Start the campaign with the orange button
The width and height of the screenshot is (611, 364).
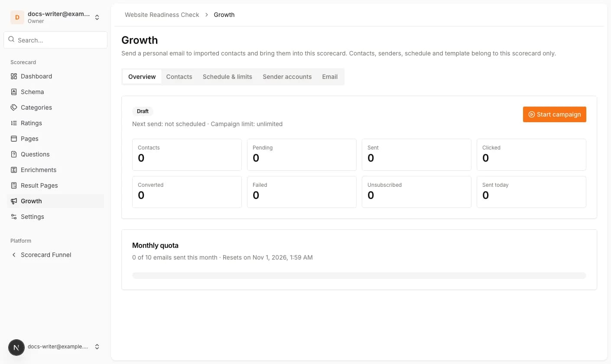point(555,114)
